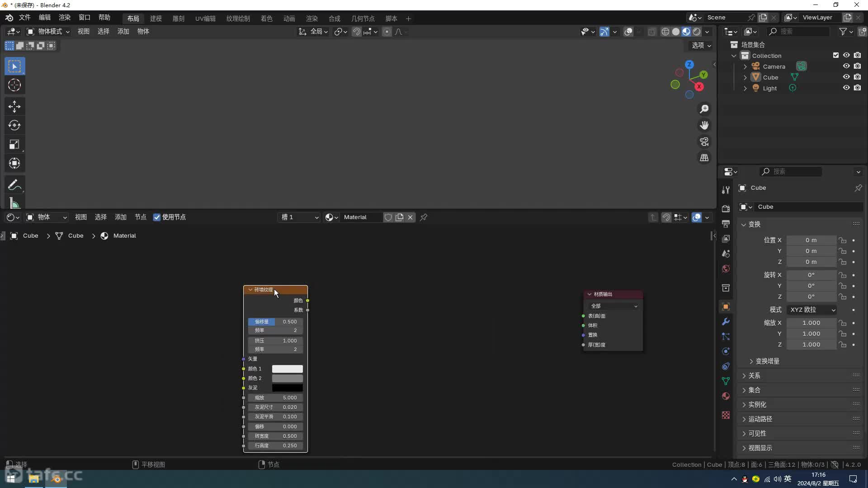Collapse the Collection tree item
This screenshot has height=488, width=868.
(x=734, y=56)
